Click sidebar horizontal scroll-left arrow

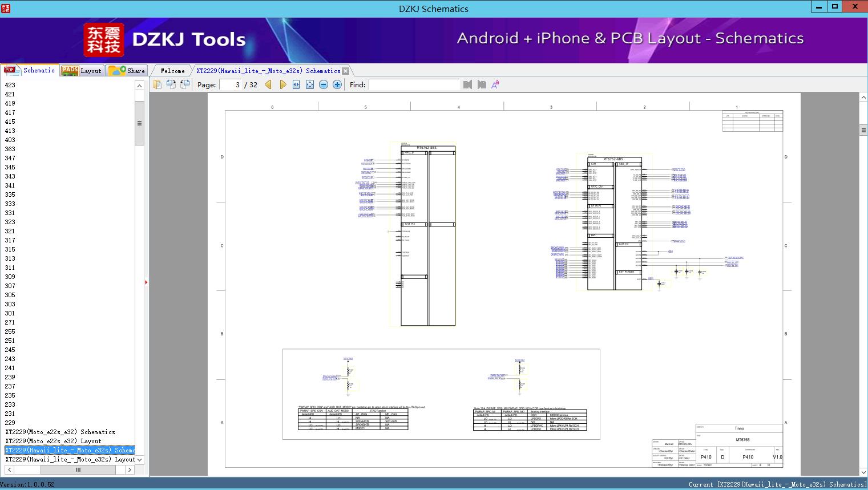pos(9,470)
